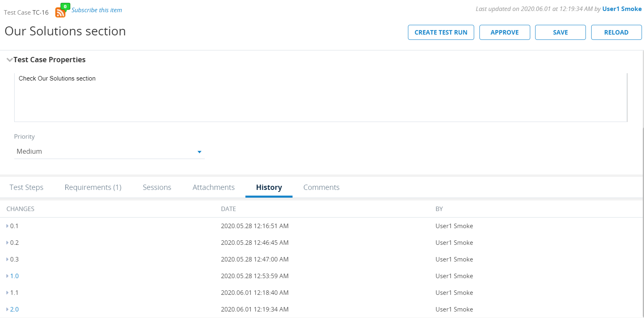Screen dimensions: 644x318
Task: Expand history version 0.2 row
Action: (7, 243)
